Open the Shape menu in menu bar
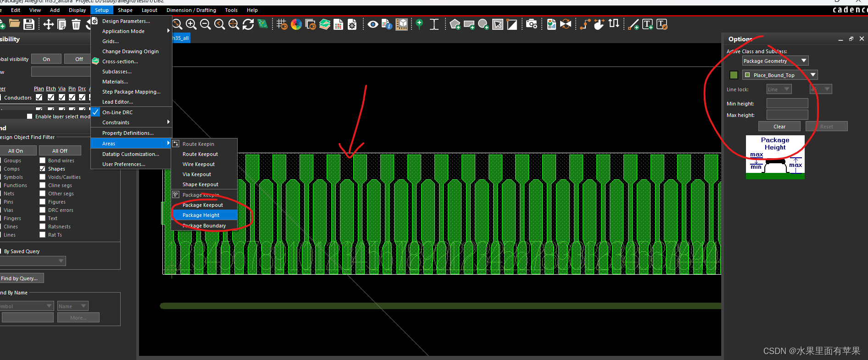868x360 pixels. pyautogui.click(x=125, y=10)
